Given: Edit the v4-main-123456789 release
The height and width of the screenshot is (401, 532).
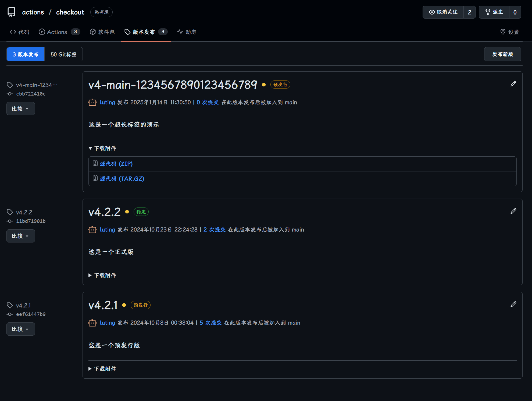Looking at the screenshot, I should click(x=513, y=84).
